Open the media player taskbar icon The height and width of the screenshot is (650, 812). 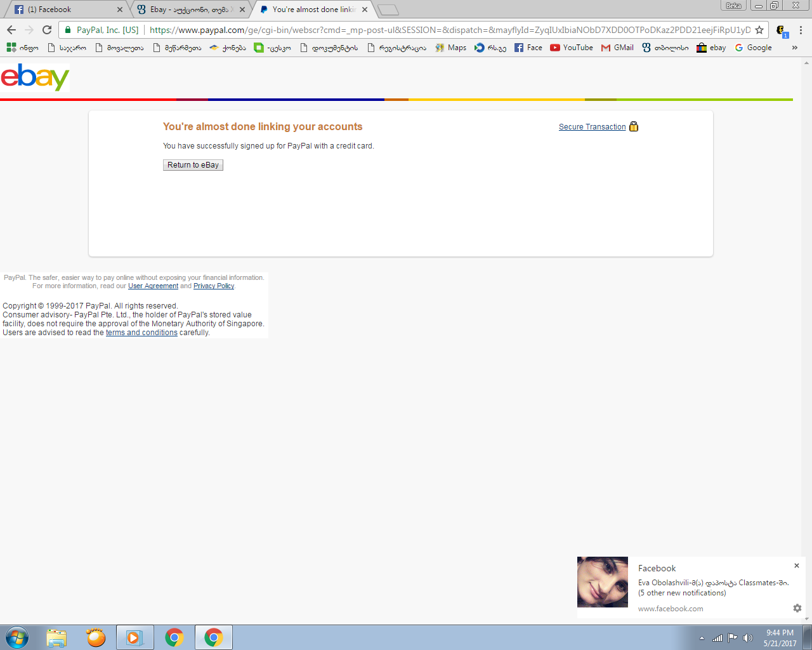coord(134,637)
